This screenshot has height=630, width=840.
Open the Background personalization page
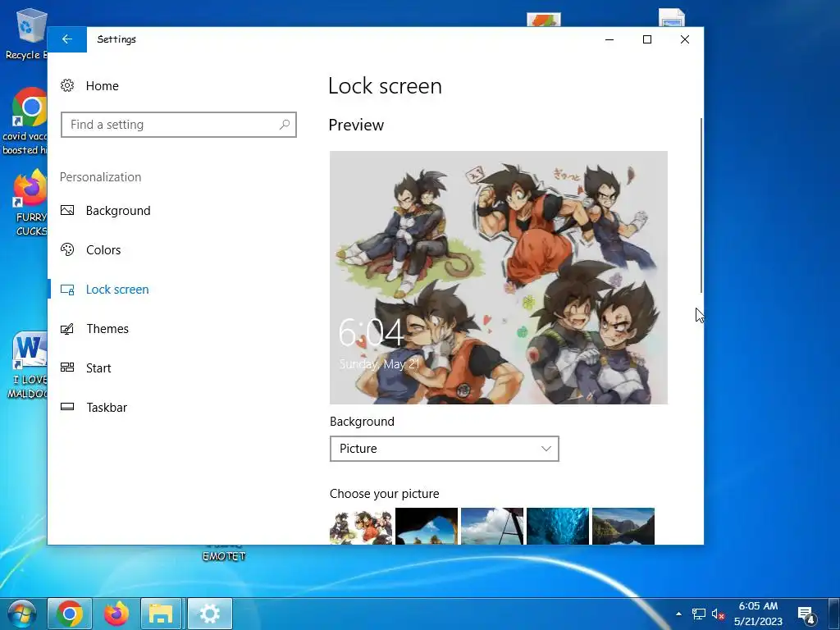point(118,211)
